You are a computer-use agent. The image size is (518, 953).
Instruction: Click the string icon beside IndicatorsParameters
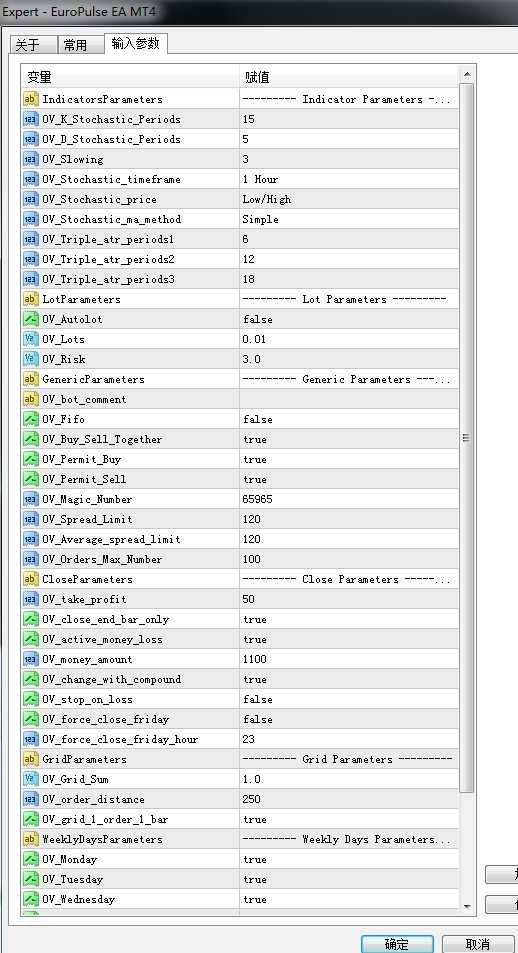click(30, 99)
